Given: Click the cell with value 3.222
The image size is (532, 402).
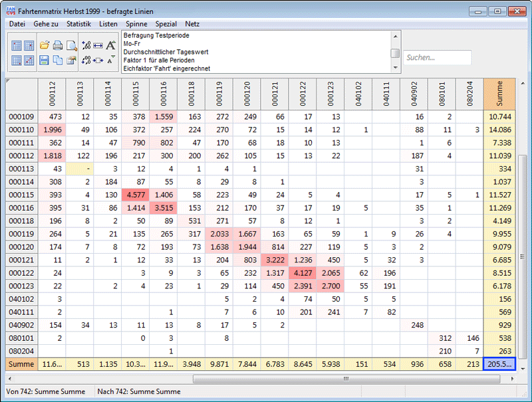Looking at the screenshot, I should 275,260.
